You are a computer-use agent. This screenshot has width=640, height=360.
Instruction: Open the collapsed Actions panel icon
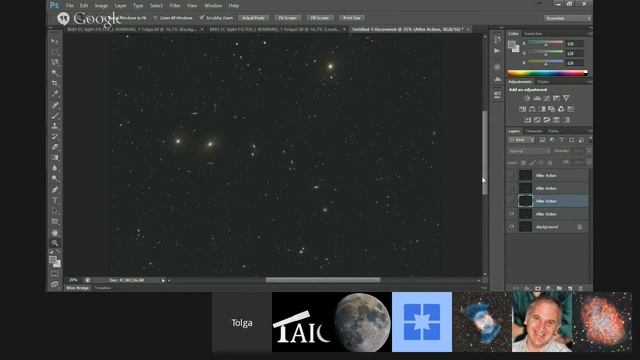click(497, 51)
